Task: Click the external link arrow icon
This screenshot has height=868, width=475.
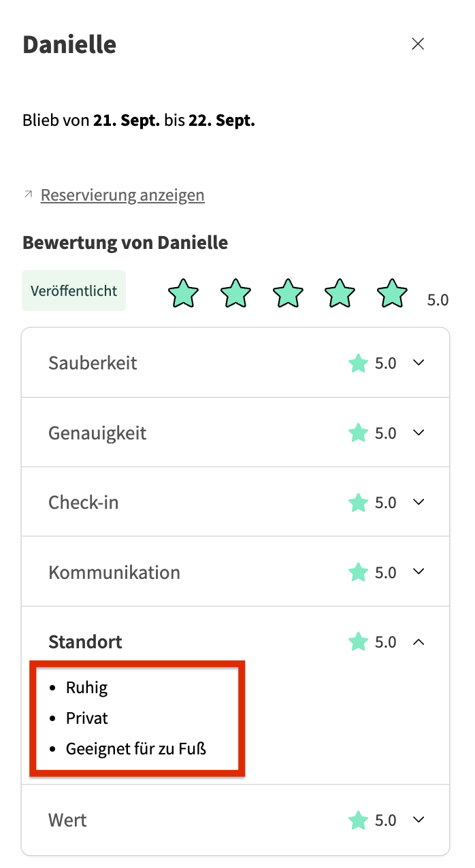Action: tap(28, 195)
